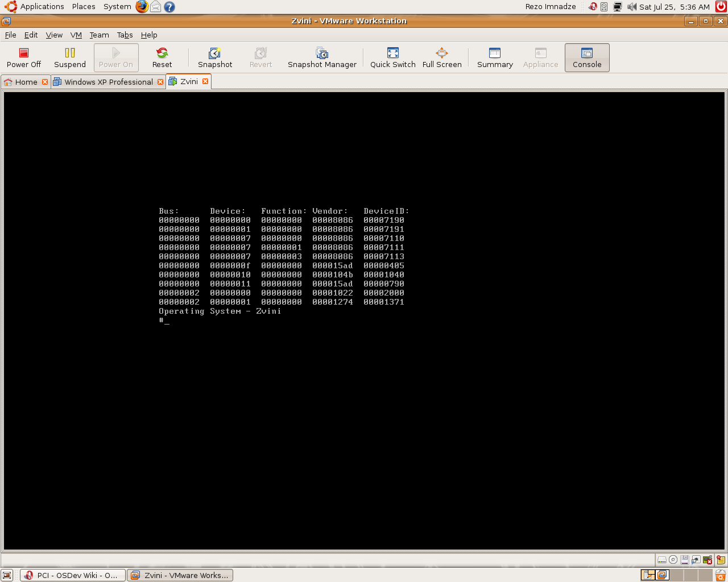Switch to the second workspace with VMware
Viewport: 728px width, 582px height.
coord(662,575)
